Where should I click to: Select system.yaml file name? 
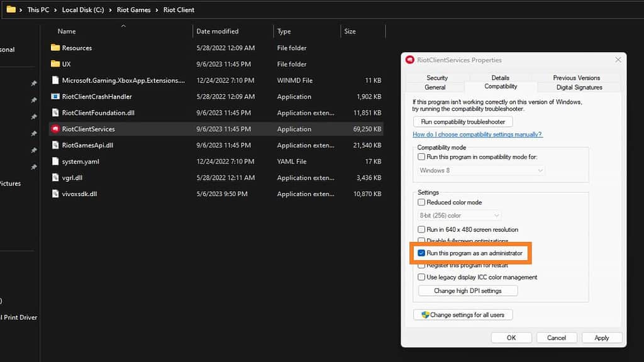(80, 162)
